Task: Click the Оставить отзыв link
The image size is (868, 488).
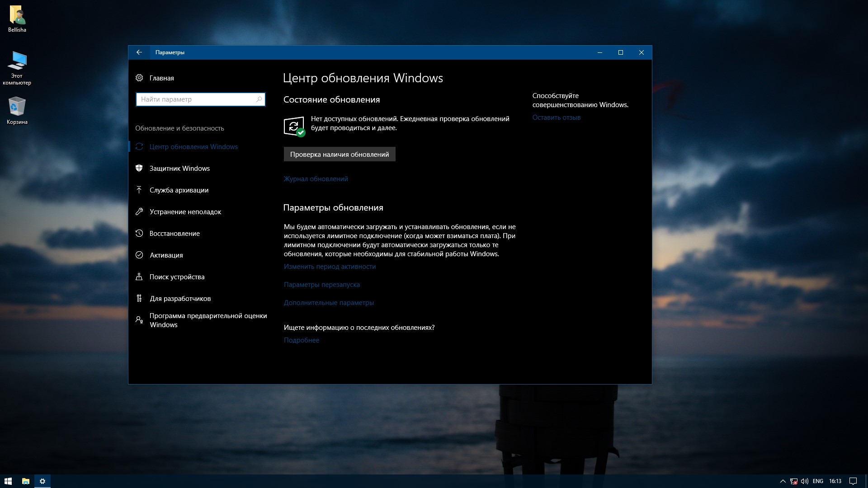Action: 556,117
